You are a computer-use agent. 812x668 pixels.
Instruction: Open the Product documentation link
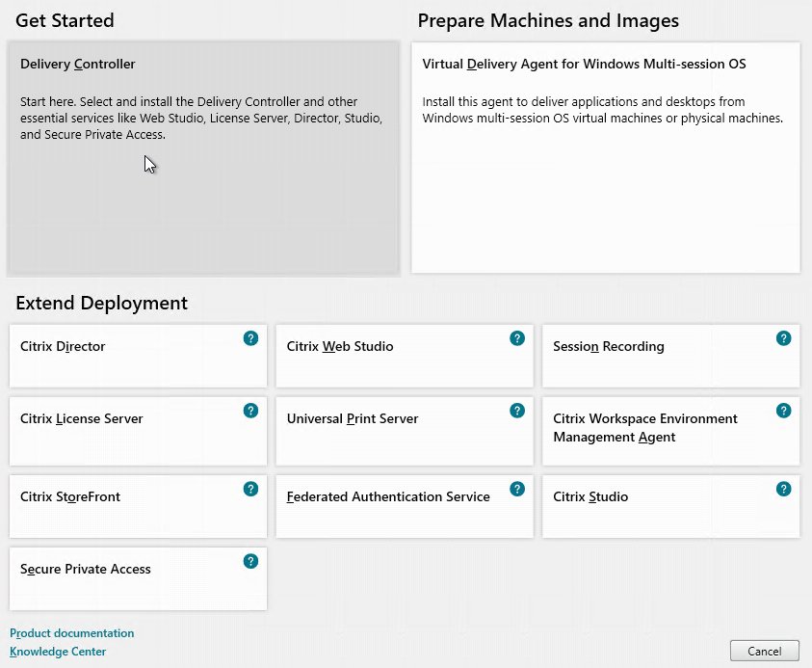[72, 633]
